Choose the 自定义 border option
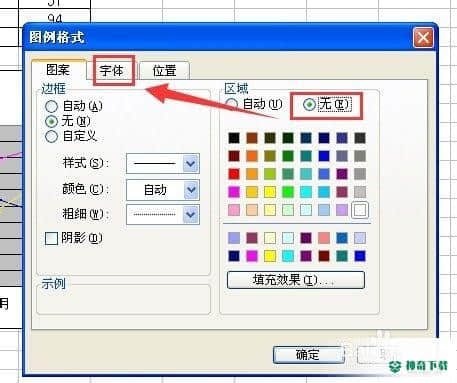 (51, 136)
